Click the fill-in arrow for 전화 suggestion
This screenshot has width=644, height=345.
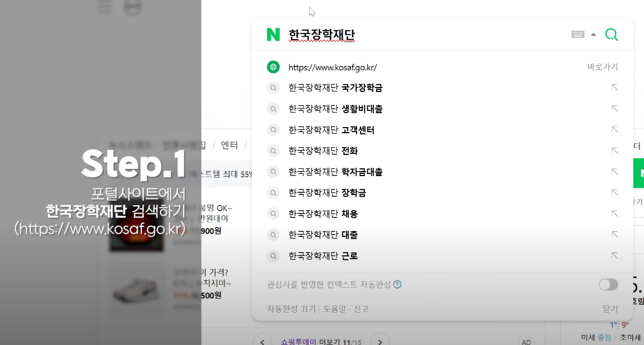[614, 150]
